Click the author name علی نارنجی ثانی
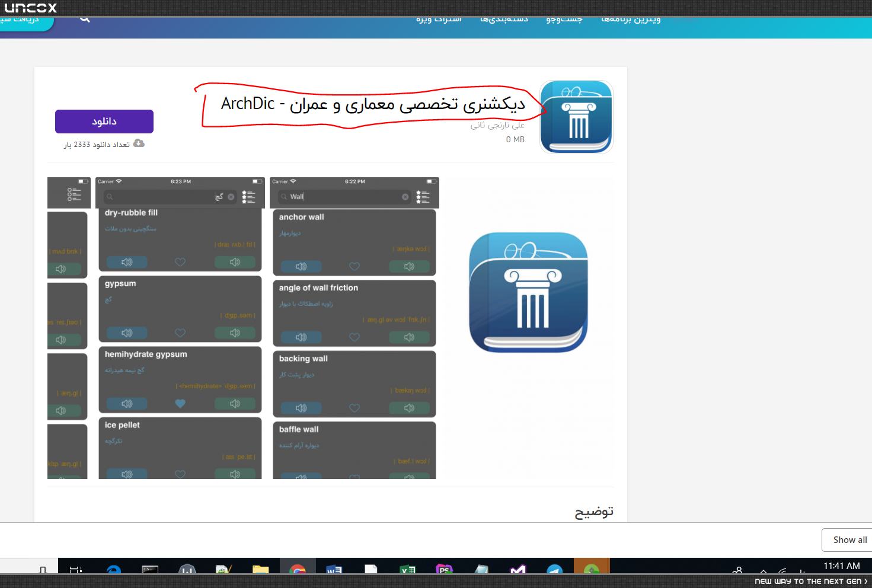872x588 pixels. tap(497, 125)
